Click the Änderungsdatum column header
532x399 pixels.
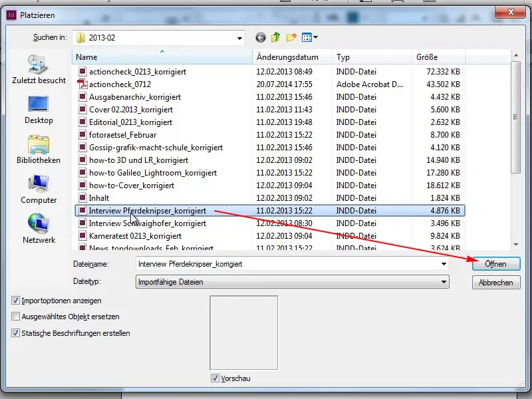pyautogui.click(x=291, y=57)
